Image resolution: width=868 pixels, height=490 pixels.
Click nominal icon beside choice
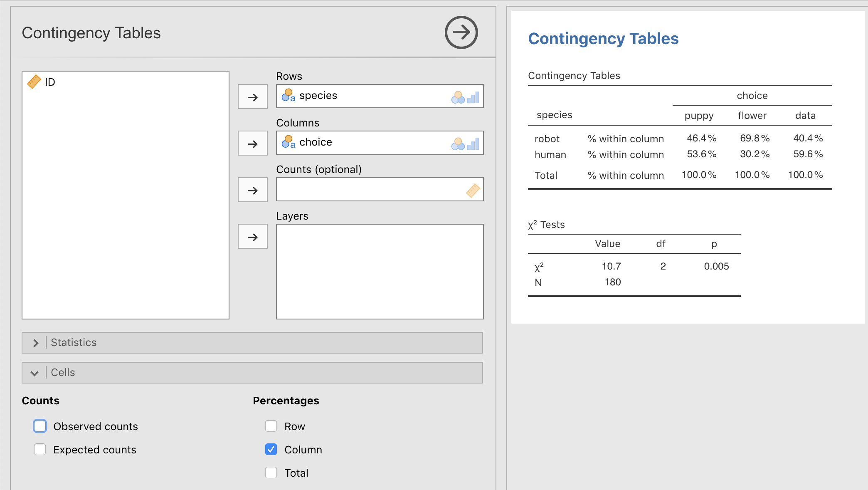click(x=288, y=142)
